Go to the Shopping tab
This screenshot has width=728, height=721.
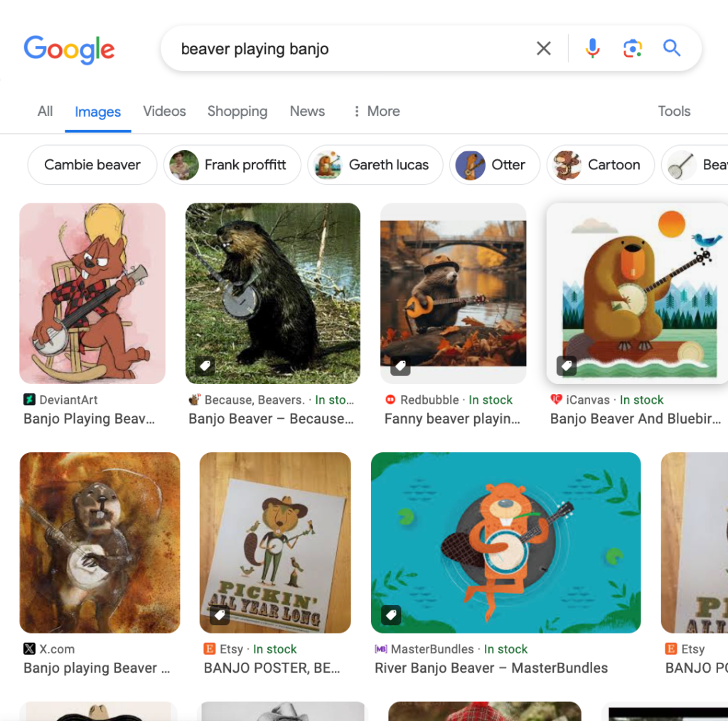click(x=237, y=111)
